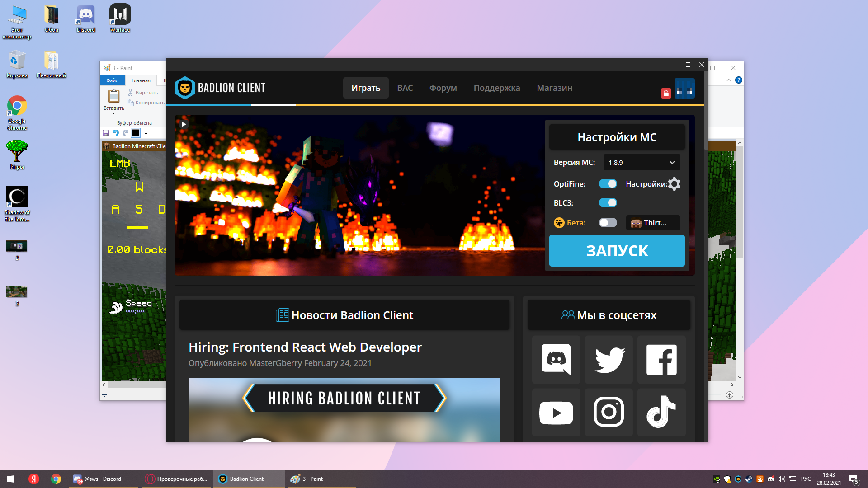Click Windows Security shield in tray
The height and width of the screenshot is (488, 868).
(x=727, y=479)
